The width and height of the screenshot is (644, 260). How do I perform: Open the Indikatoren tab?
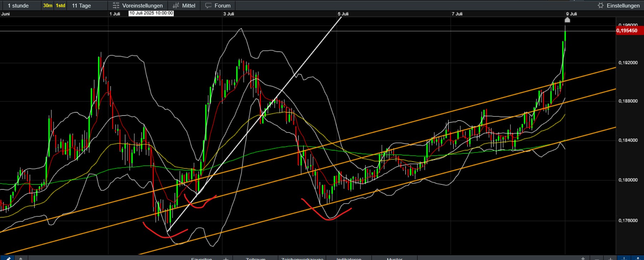pyautogui.click(x=349, y=259)
